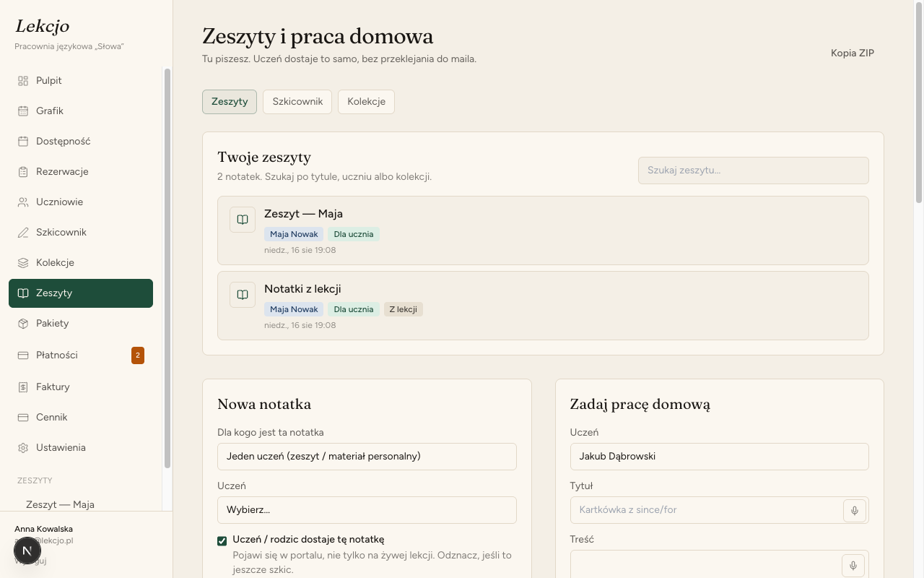This screenshot has width=924, height=578.
Task: Open the Uczeń Wybierz... dropdown
Action: [x=367, y=510]
